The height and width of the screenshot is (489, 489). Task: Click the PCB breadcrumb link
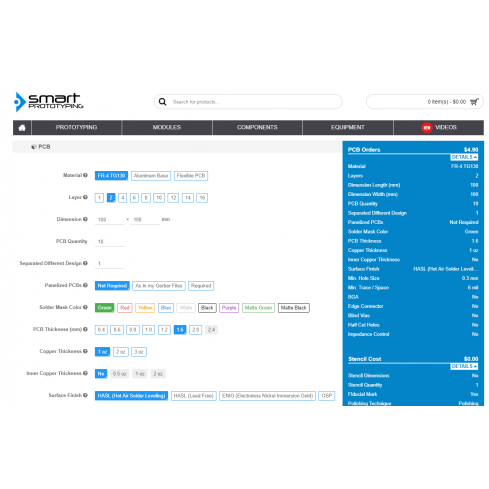pos(44,147)
